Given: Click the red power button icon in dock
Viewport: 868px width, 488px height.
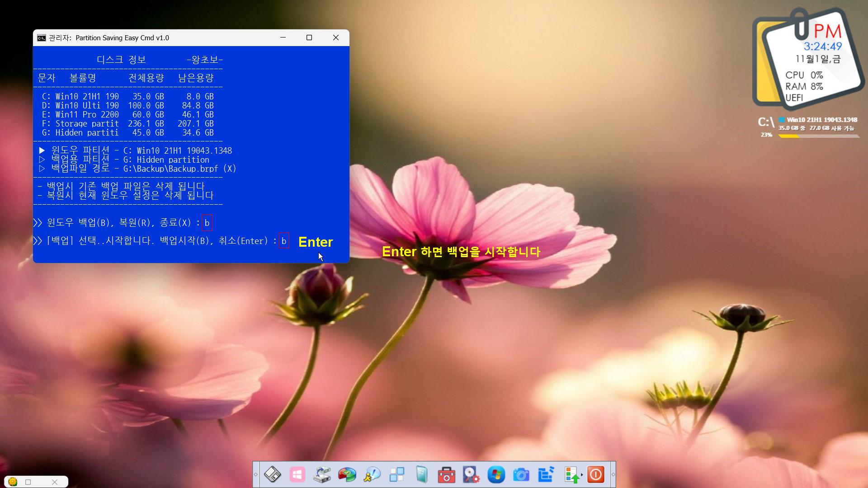Looking at the screenshot, I should click(x=596, y=474).
